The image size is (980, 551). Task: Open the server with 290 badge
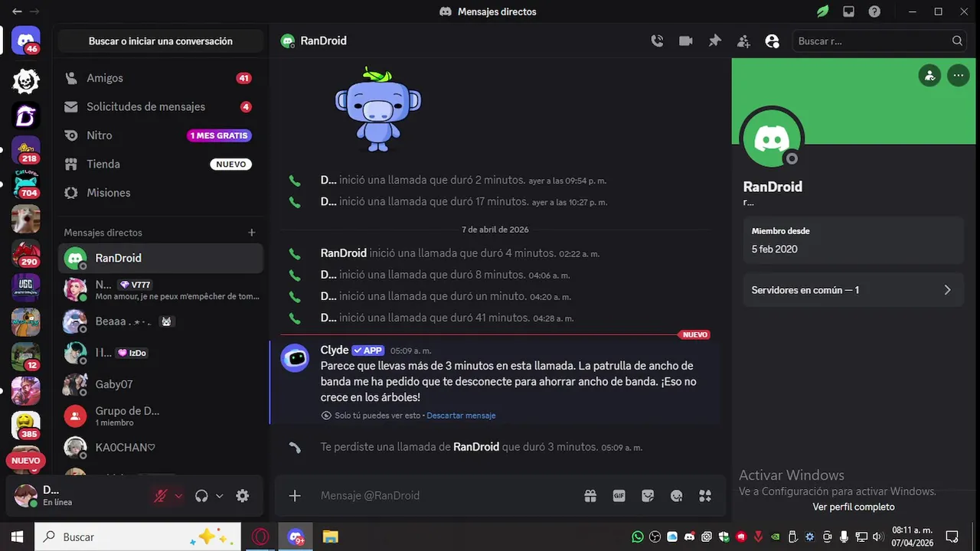tap(26, 253)
